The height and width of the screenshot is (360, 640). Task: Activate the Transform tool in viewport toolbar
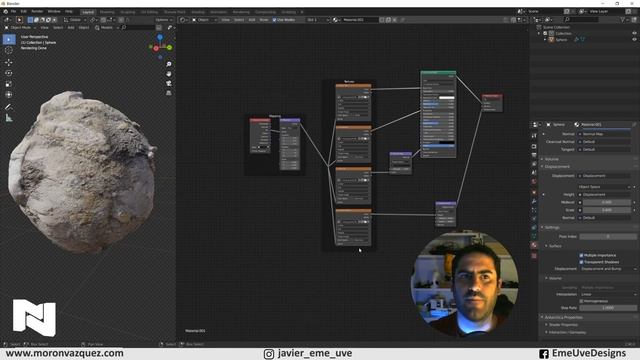(9, 95)
